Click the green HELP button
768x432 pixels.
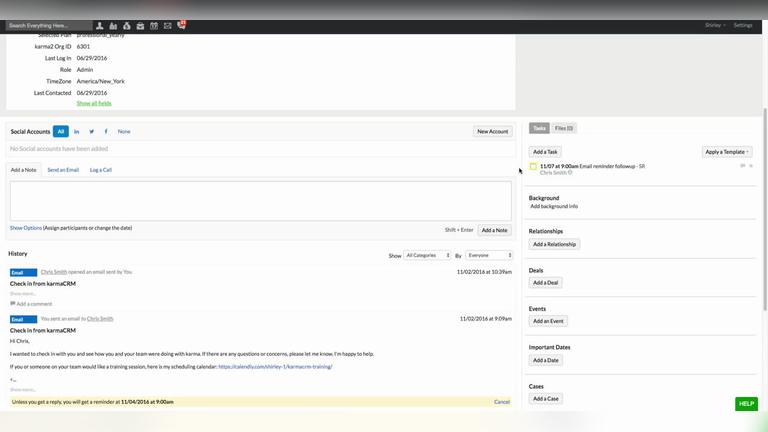[x=746, y=404]
